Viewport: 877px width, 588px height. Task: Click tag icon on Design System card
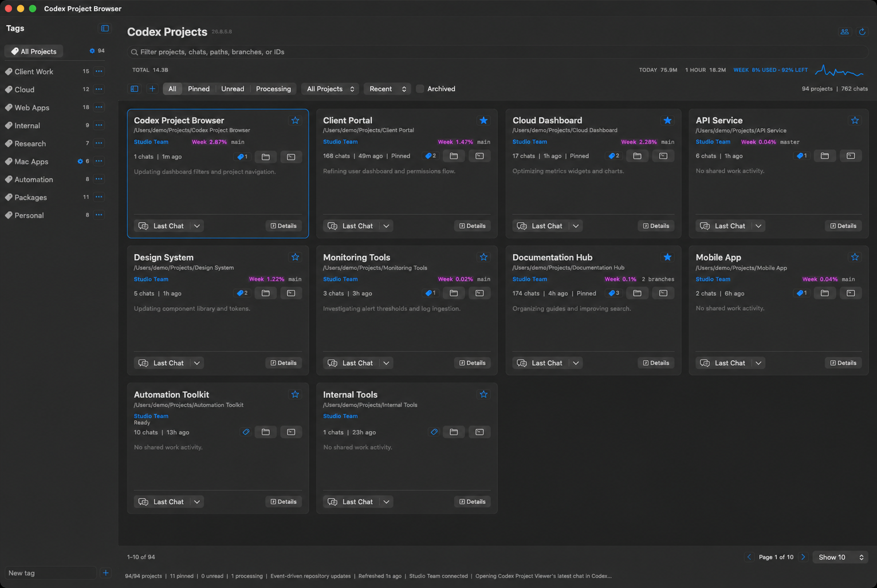pos(242,293)
